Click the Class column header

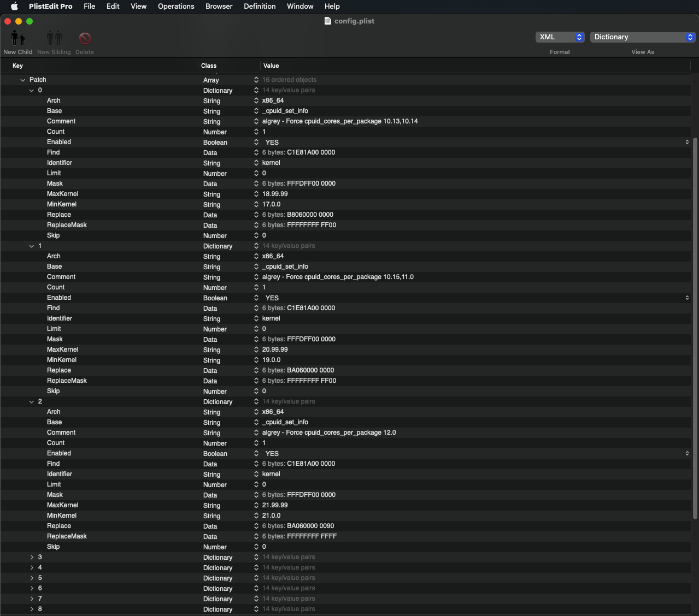(209, 66)
